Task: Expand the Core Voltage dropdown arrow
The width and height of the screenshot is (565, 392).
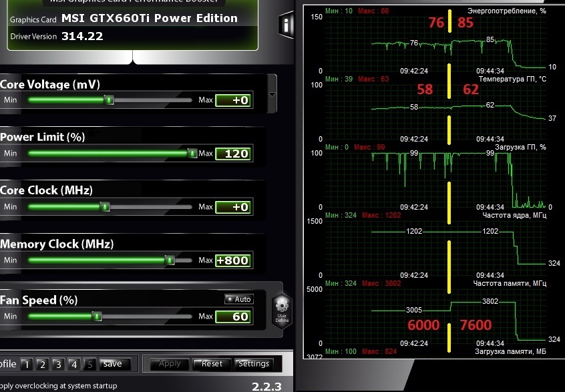Action: pyautogui.click(x=272, y=94)
